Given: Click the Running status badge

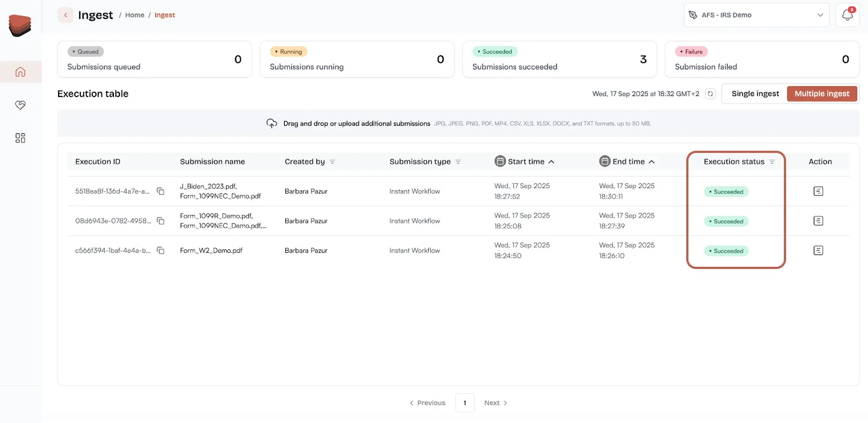Looking at the screenshot, I should pos(289,52).
